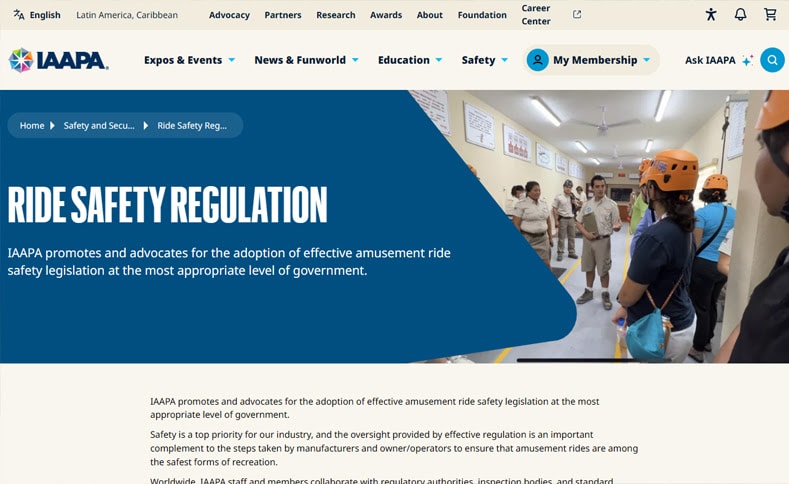Open the shopping cart icon
789x484 pixels.
point(770,15)
